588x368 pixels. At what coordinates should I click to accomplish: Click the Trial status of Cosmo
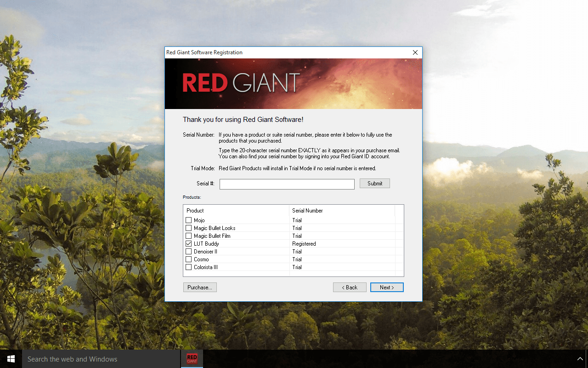[297, 259]
